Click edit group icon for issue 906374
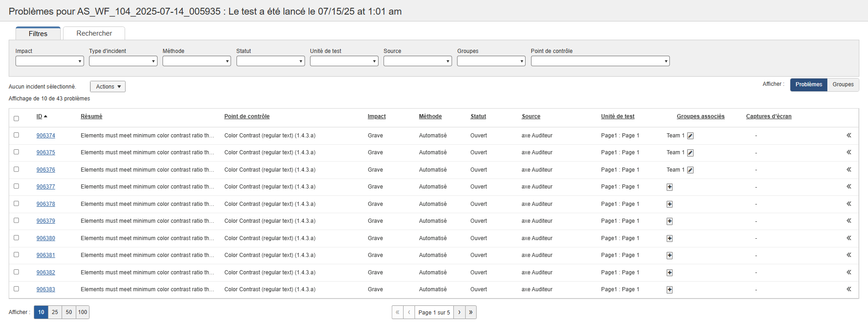Image resolution: width=868 pixels, height=325 pixels. click(x=690, y=136)
